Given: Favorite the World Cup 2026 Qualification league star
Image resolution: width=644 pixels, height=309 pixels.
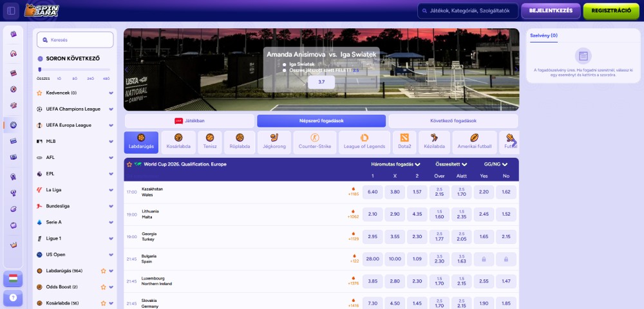Looking at the screenshot, I should [x=129, y=164].
